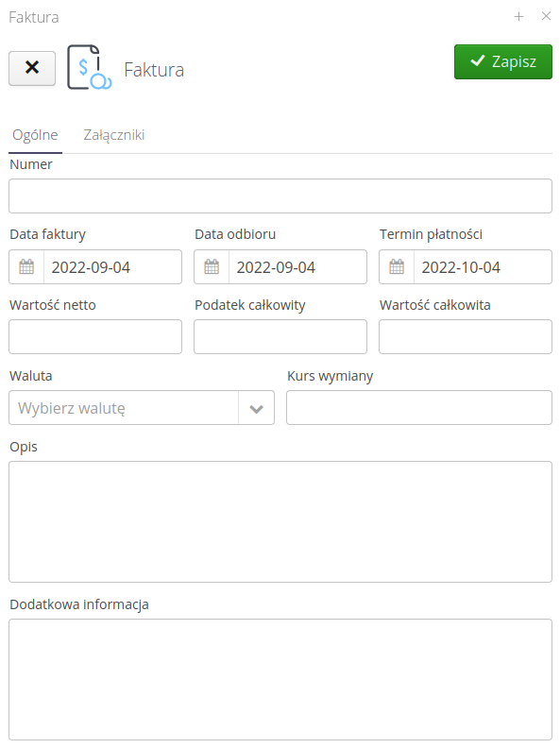Click the invoice document icon beside Faktura
The width and height of the screenshot is (560, 748).
89,67
